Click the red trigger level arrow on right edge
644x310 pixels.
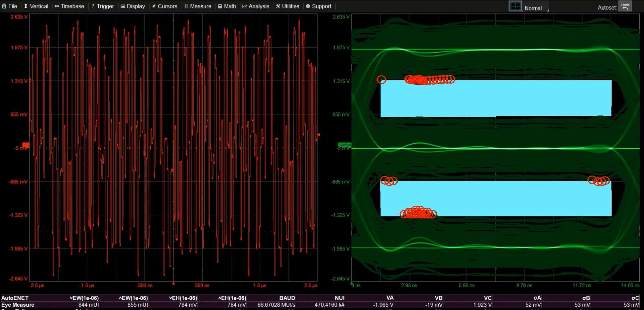click(318, 135)
